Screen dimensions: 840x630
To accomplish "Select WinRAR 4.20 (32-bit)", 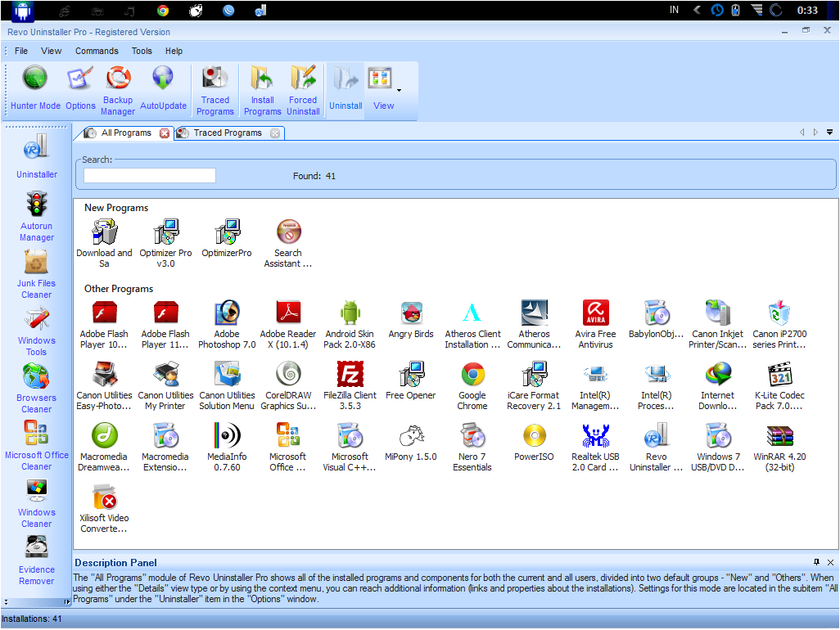I will (x=779, y=448).
